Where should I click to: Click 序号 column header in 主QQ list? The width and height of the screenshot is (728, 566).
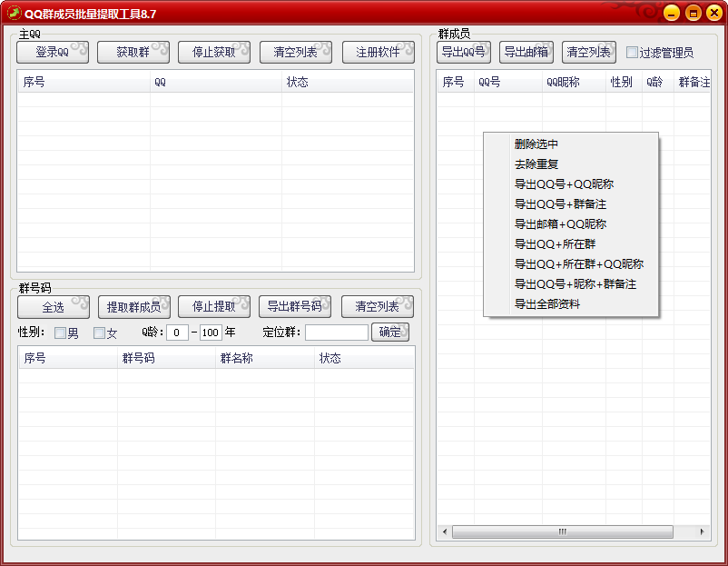click(x=84, y=83)
